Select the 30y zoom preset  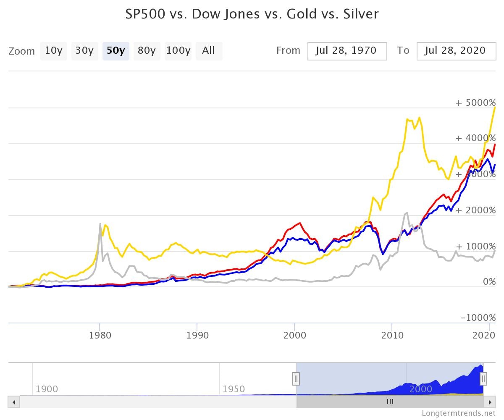84,50
